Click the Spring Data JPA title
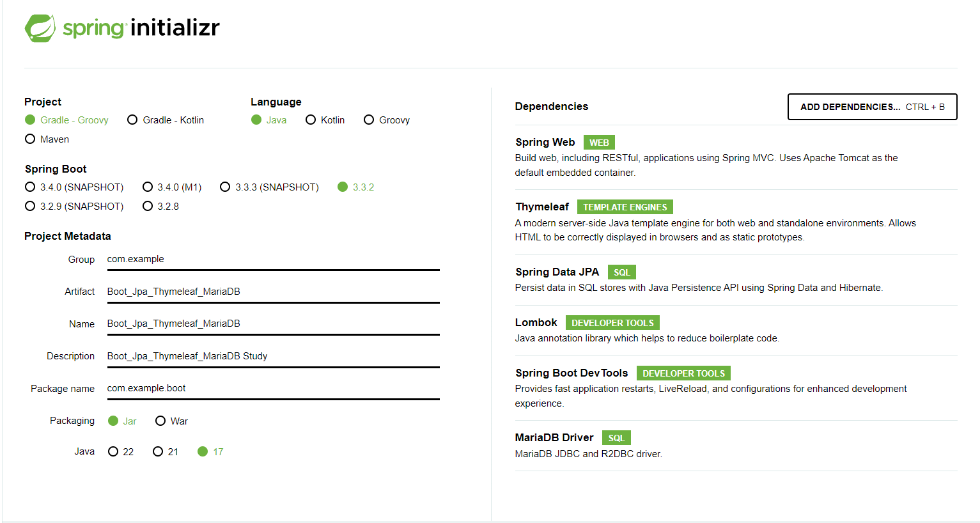 557,272
